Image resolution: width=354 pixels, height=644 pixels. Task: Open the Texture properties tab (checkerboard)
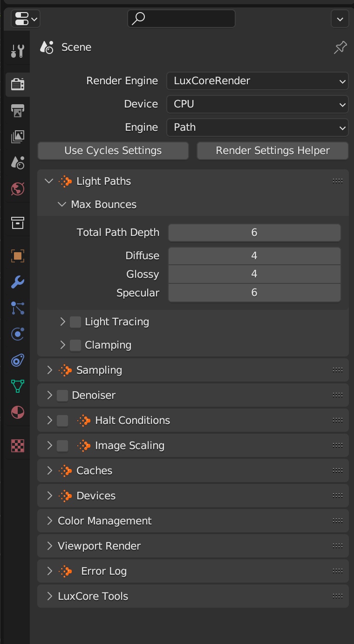tap(18, 445)
